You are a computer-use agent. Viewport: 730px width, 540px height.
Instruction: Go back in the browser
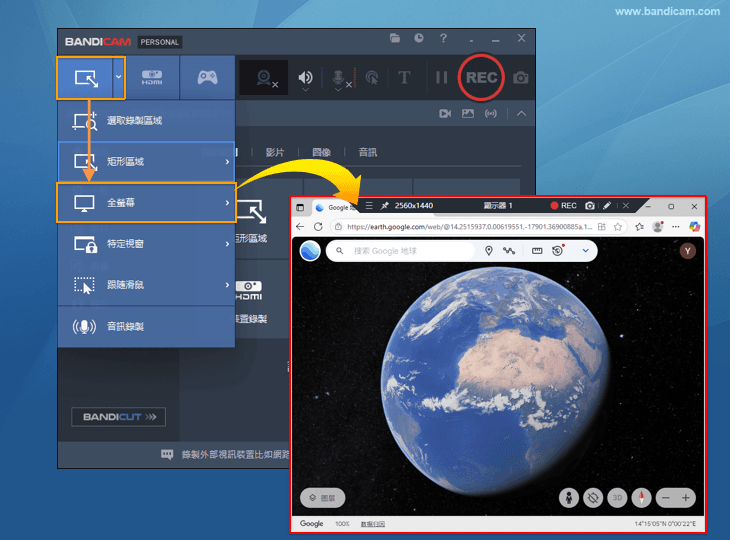point(300,227)
